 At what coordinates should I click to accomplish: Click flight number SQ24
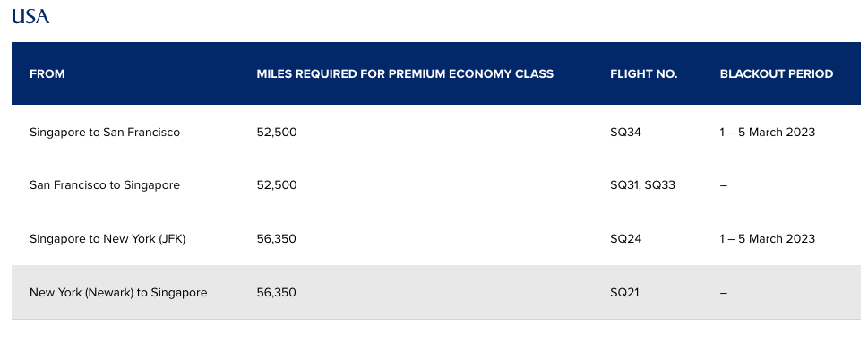[x=625, y=239]
